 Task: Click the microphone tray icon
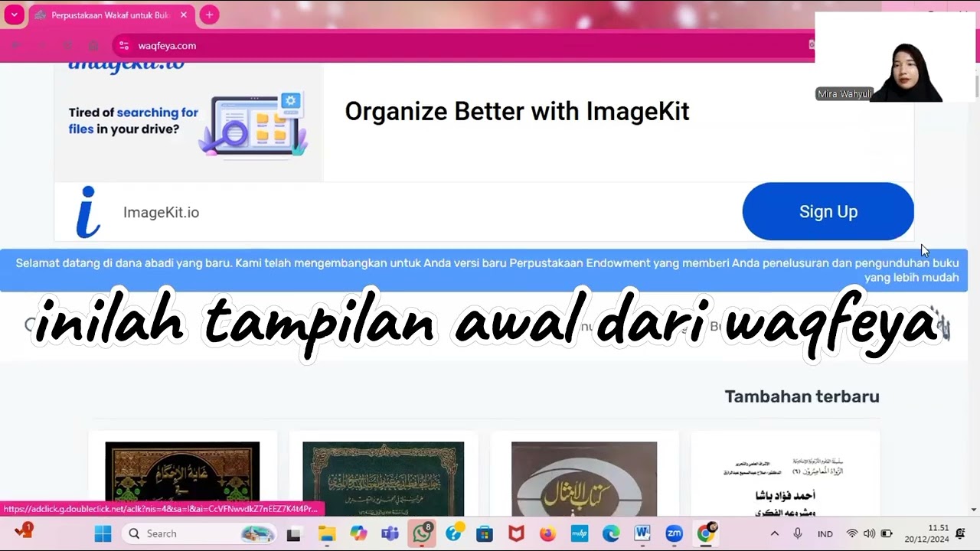tap(798, 533)
